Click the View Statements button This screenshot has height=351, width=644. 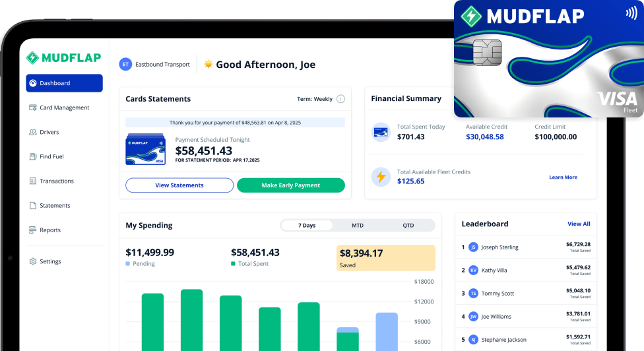[179, 185]
